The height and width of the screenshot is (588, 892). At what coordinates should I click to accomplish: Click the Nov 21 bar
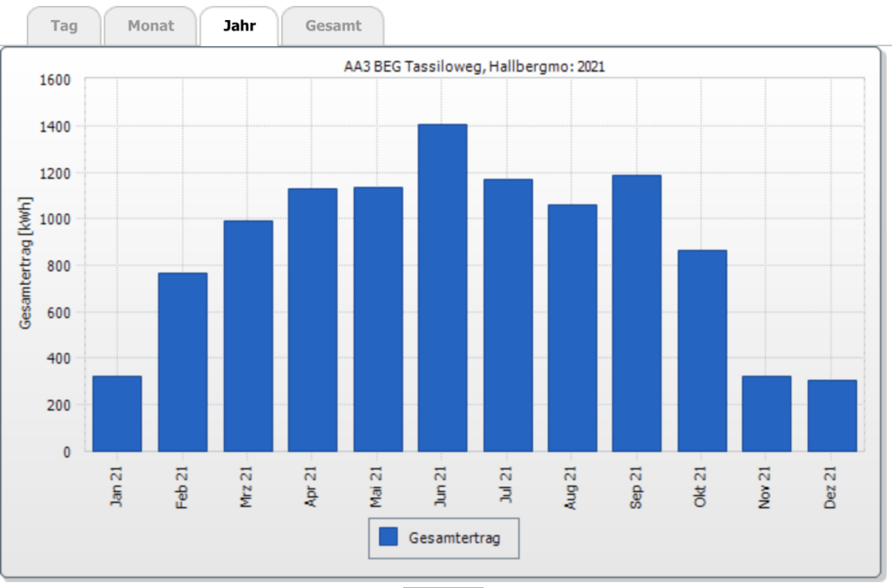point(767,414)
